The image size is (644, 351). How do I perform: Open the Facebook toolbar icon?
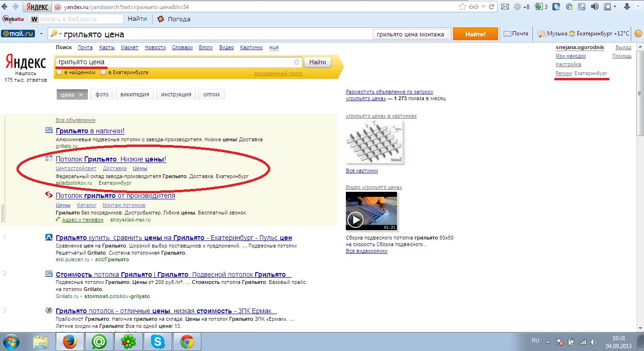[582, 7]
